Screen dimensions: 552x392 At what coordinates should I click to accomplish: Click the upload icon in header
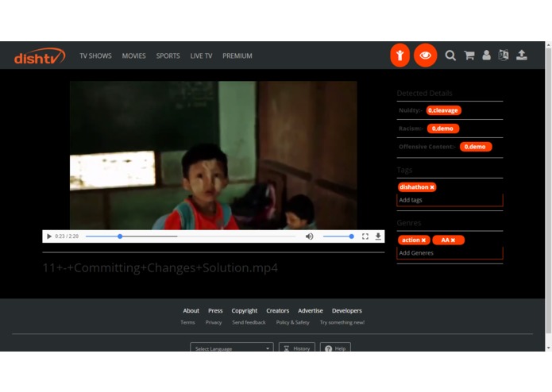click(x=521, y=56)
